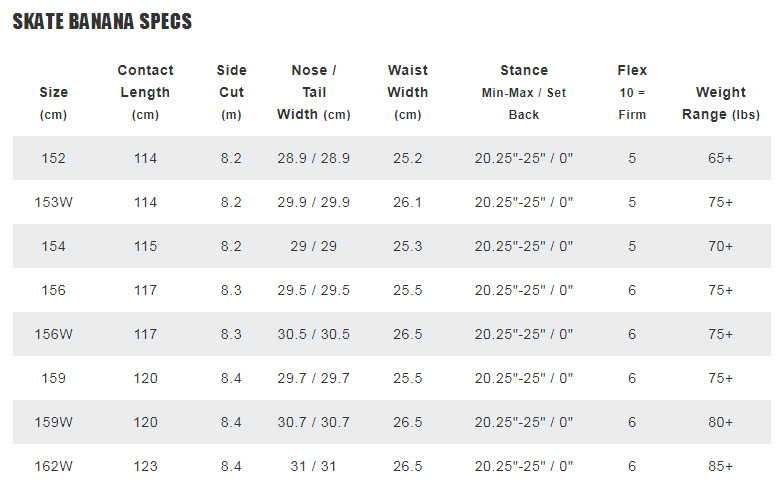This screenshot has height=495, width=783.
Task: Click the Stance Min-Max header
Action: click(524, 92)
